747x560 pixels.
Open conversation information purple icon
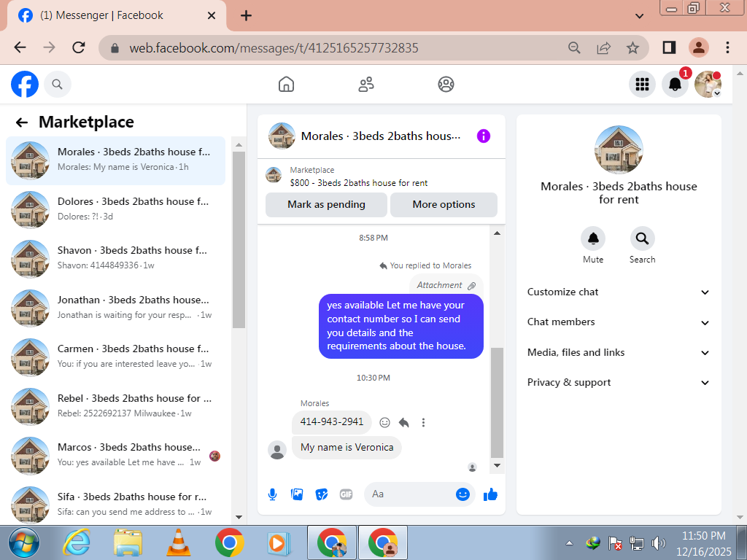tap(484, 136)
